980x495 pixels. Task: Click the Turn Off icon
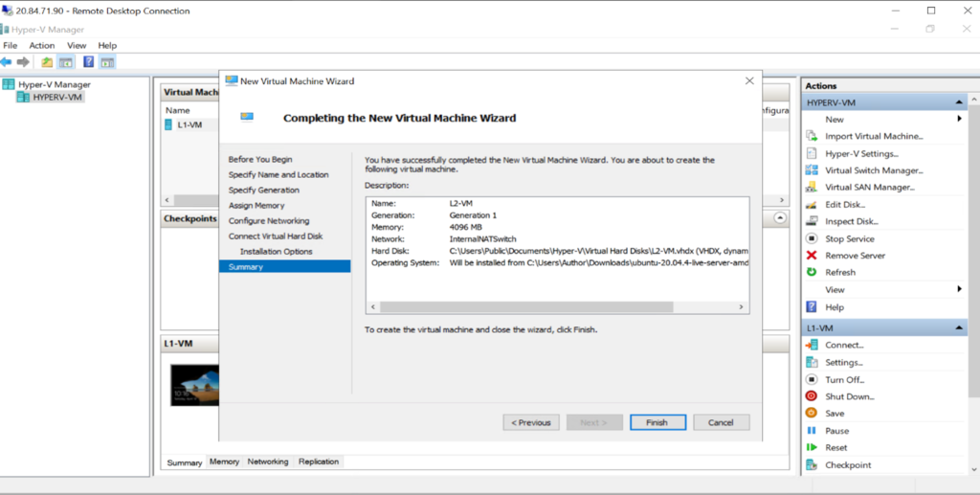click(812, 379)
